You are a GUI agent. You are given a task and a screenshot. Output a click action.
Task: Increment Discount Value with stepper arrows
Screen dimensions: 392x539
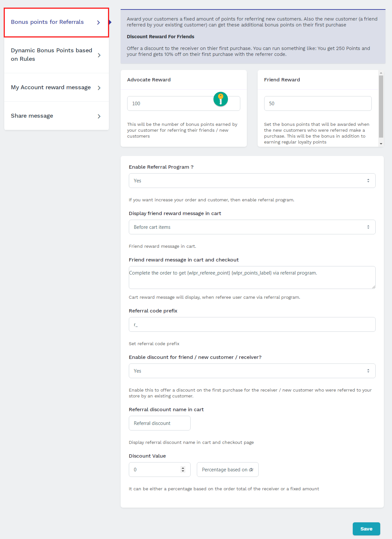(183, 468)
